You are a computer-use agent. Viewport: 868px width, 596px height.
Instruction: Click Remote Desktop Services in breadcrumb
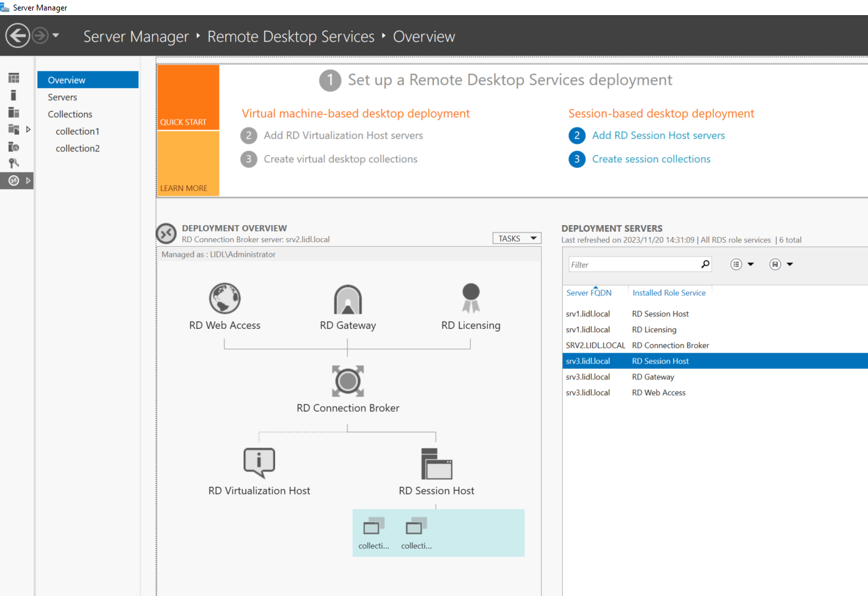point(291,37)
